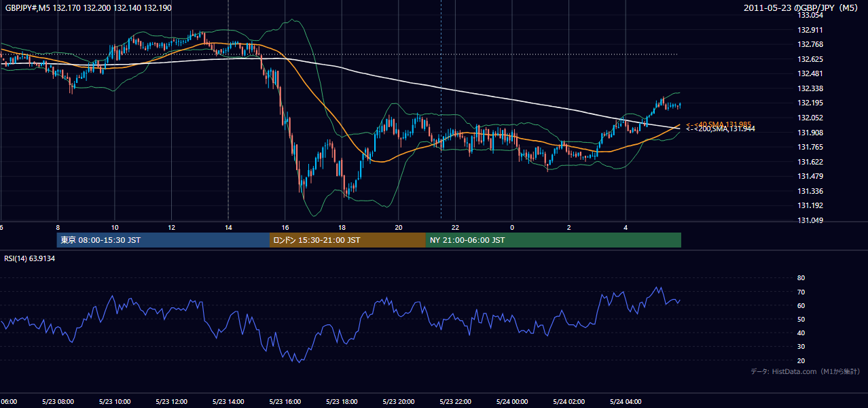The image size is (868, 408).
Task: Click the 5/23 22:00 bottom time label
Action: click(456, 401)
